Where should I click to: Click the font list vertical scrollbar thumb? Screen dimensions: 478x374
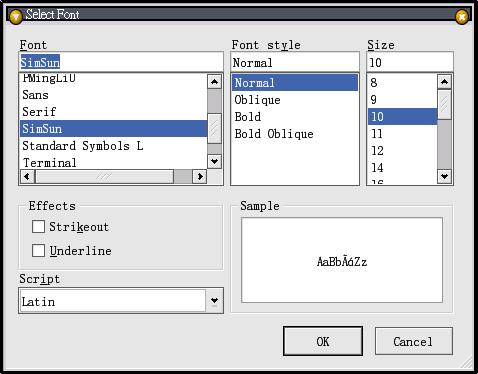(214, 129)
